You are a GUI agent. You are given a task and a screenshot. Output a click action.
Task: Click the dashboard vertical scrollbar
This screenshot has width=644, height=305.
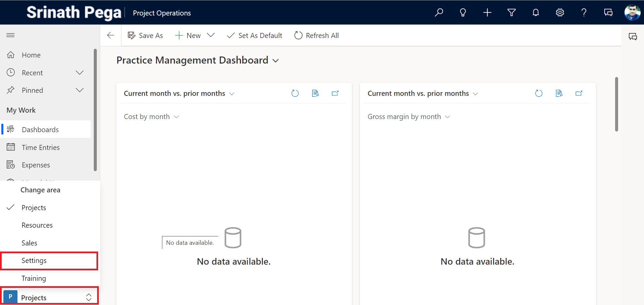616,104
